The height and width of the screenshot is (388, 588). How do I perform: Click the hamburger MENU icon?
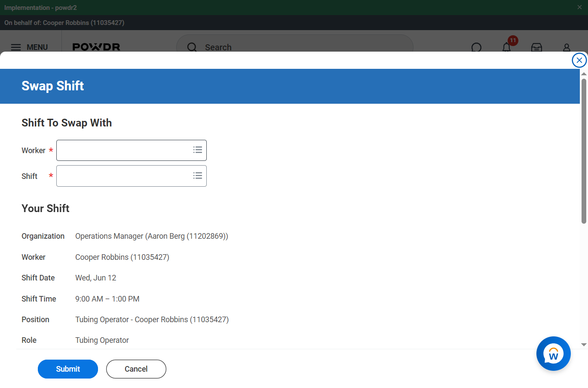click(x=16, y=47)
